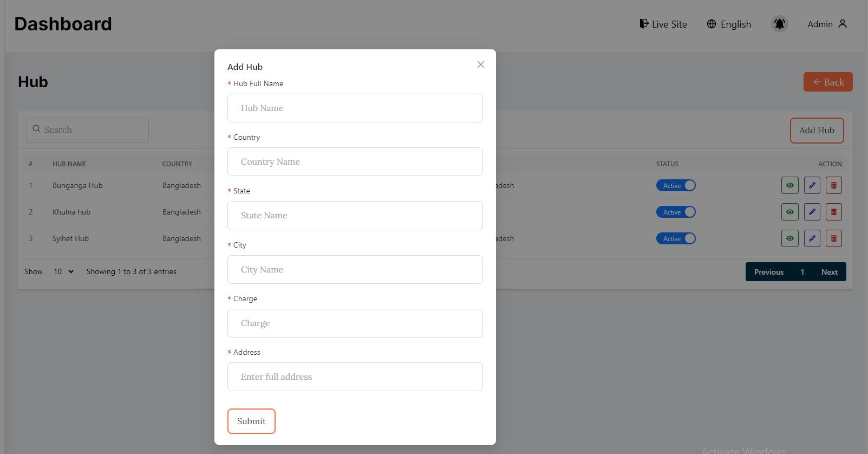Click the Hub Name input field
This screenshot has width=868, height=454.
click(x=355, y=108)
